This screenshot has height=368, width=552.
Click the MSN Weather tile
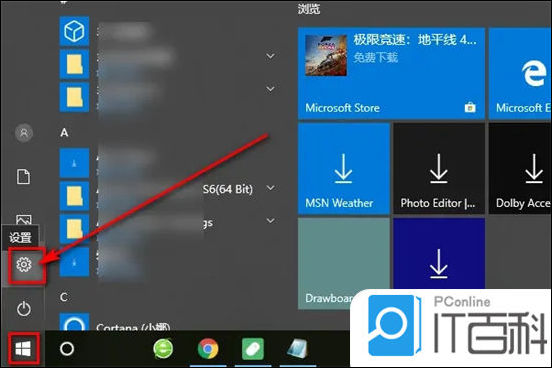344,169
